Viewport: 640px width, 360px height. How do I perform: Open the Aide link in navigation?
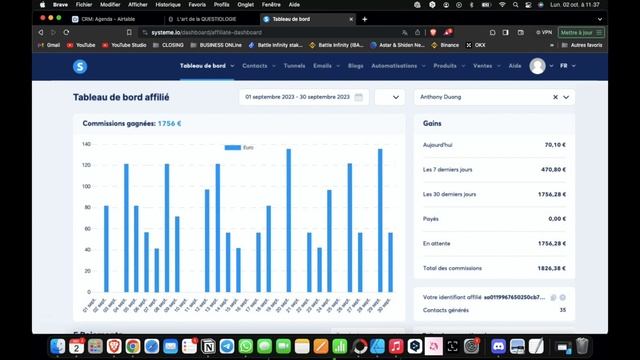[515, 66]
